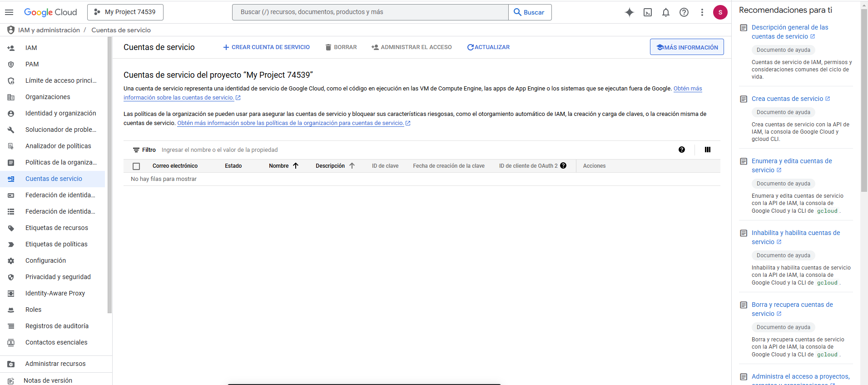Click the filter help question icon
The image size is (868, 385).
tap(682, 150)
